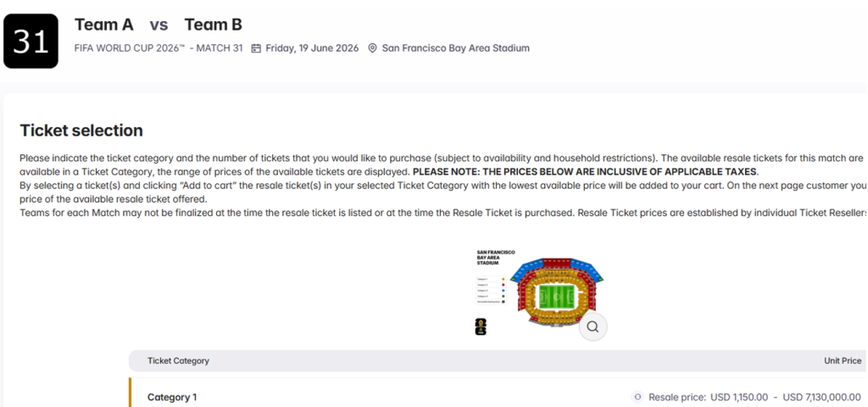Click the Ticket selection heading
The image size is (868, 407).
point(81,131)
